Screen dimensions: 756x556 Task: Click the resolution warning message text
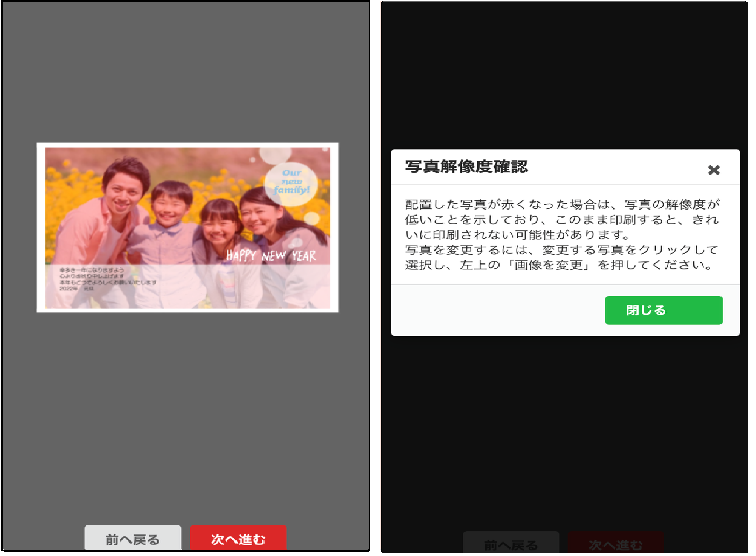click(562, 234)
